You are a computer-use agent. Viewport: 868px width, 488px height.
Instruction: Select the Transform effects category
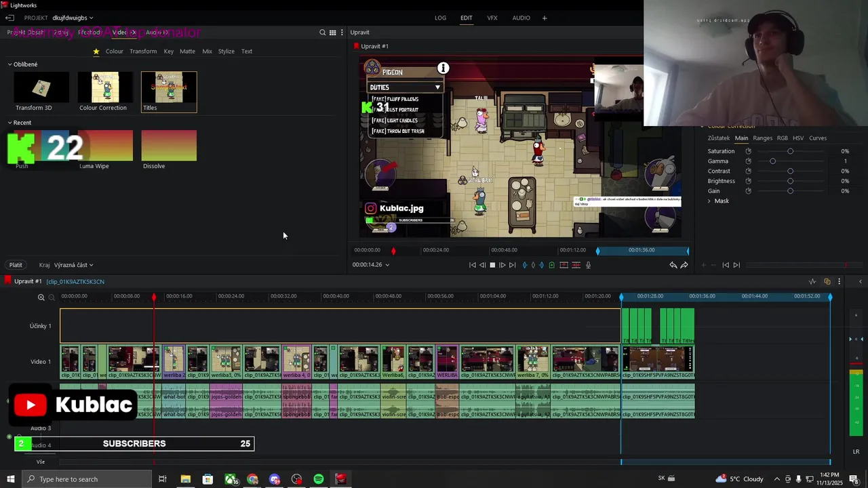click(x=143, y=52)
